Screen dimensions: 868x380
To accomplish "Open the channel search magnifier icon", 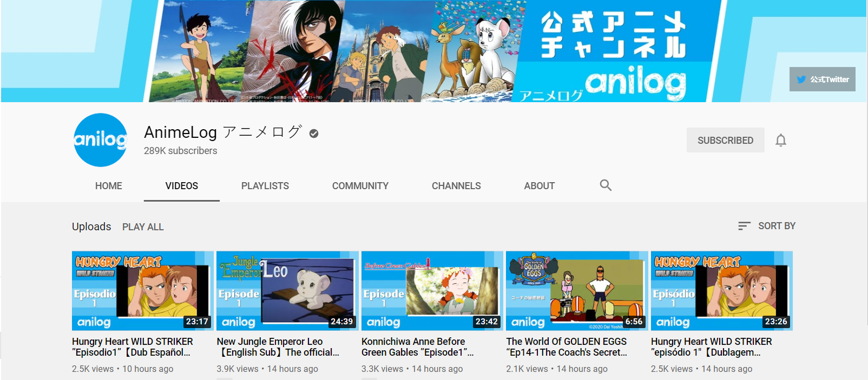I will pyautogui.click(x=606, y=185).
